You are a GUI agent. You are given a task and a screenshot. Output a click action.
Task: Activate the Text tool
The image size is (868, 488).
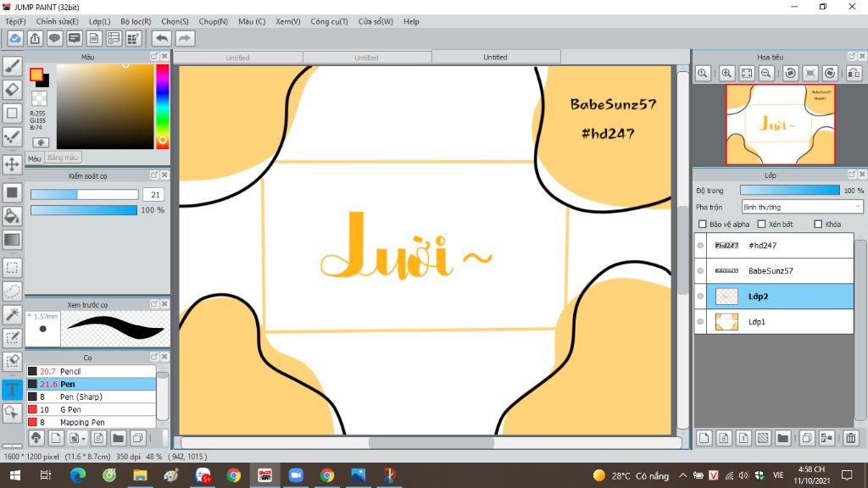click(12, 390)
